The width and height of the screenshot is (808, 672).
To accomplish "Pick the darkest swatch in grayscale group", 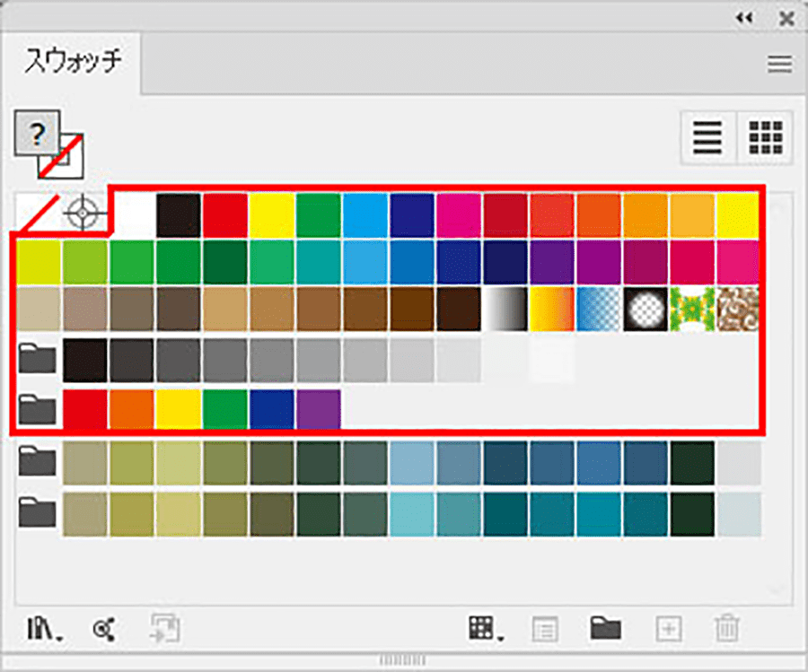I will (85, 360).
